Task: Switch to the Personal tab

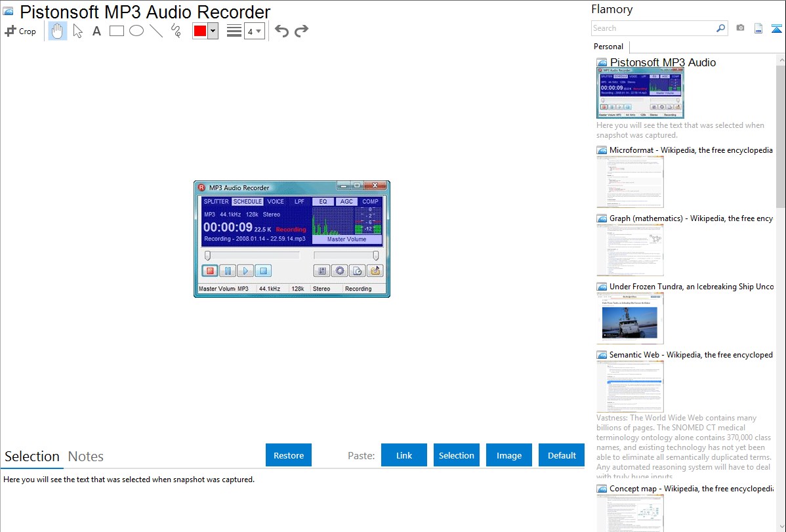Action: (x=609, y=47)
